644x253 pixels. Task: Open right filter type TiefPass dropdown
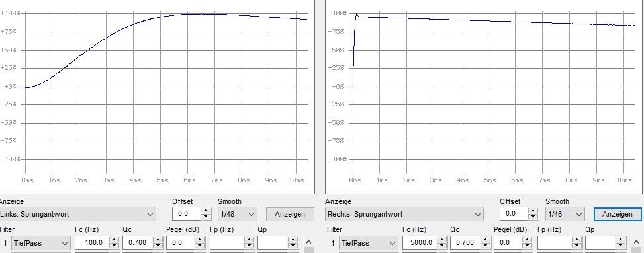pos(369,243)
